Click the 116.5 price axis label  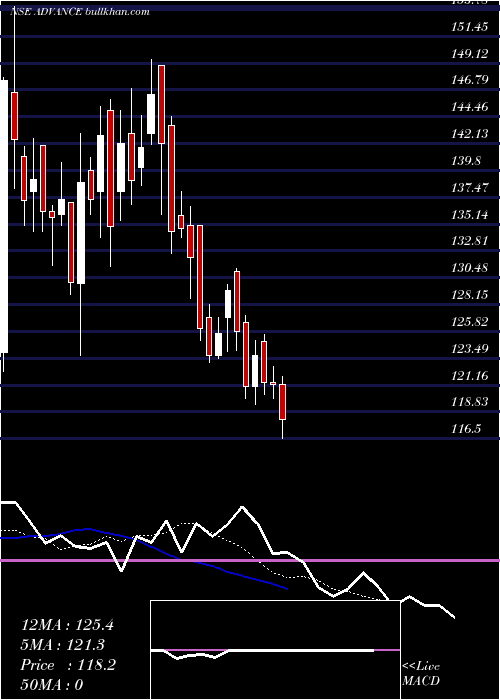[466, 429]
